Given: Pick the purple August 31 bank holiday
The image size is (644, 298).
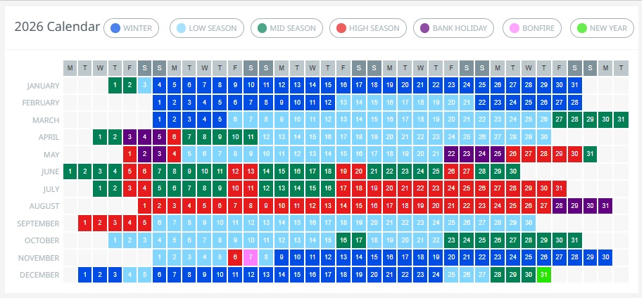Looking at the screenshot, I should (605, 206).
